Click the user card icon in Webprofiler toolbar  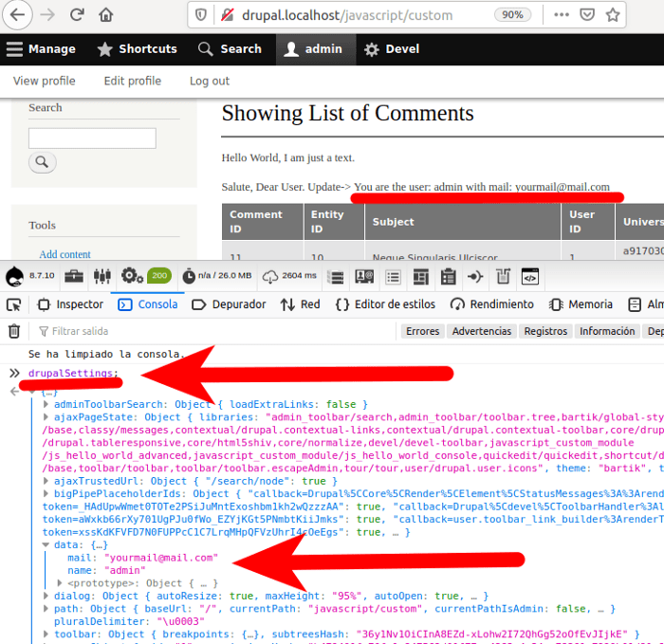[x=364, y=277]
